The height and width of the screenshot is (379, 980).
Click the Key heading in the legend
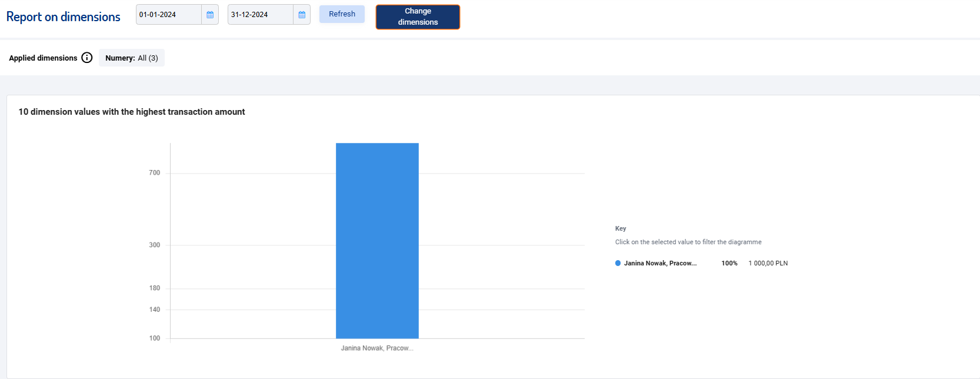point(621,228)
